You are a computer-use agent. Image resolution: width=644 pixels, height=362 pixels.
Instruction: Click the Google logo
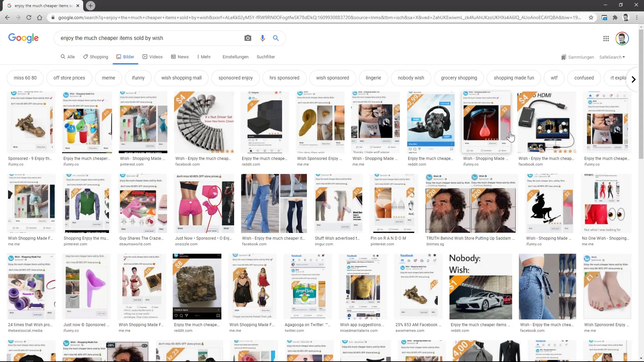point(23,38)
